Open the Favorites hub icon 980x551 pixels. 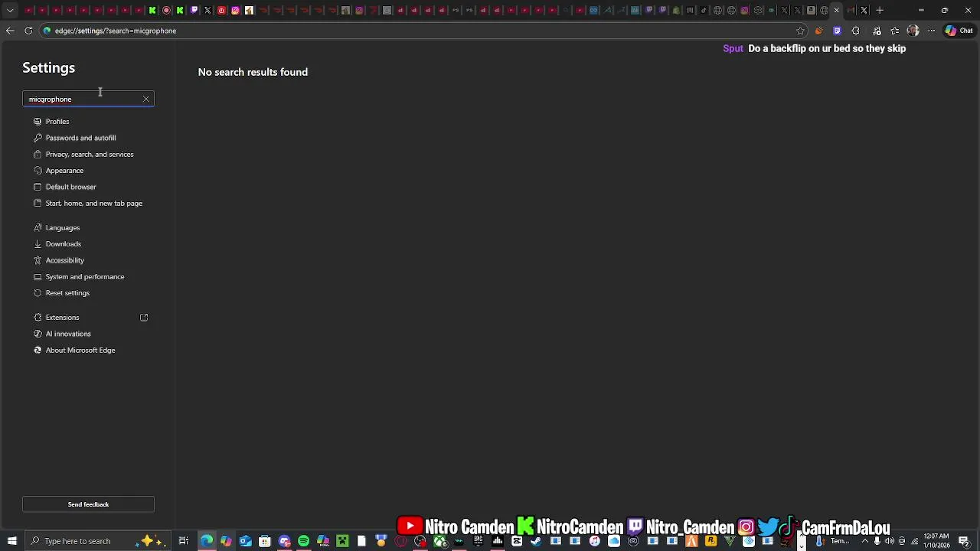[x=894, y=31]
